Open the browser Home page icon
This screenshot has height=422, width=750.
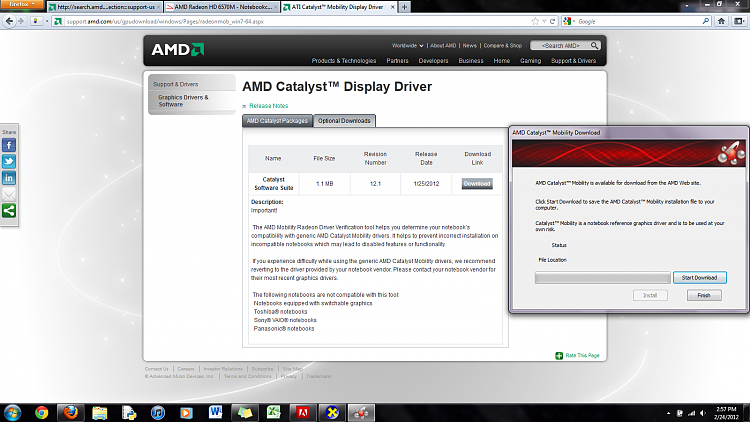pyautogui.click(x=721, y=21)
